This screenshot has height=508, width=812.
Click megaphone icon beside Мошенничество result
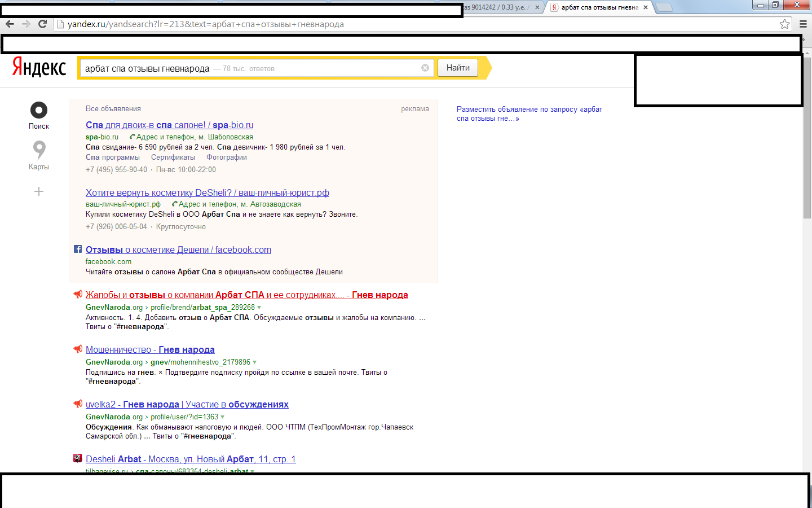(78, 349)
